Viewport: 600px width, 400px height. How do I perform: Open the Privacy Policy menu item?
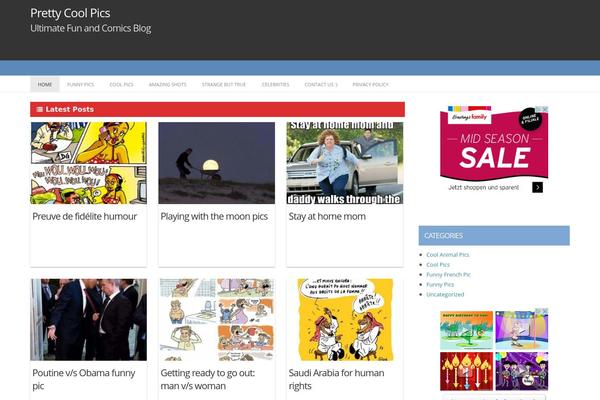pyautogui.click(x=370, y=85)
